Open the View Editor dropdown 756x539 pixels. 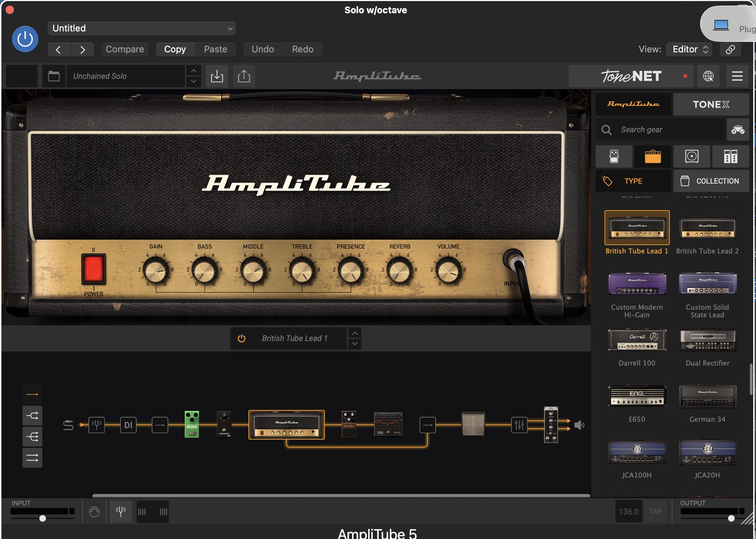pos(689,49)
